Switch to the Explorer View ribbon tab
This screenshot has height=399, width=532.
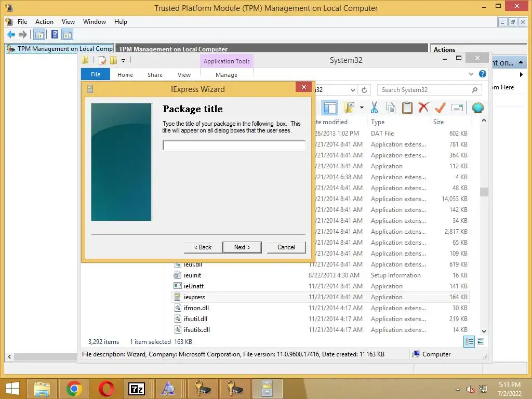tap(184, 75)
